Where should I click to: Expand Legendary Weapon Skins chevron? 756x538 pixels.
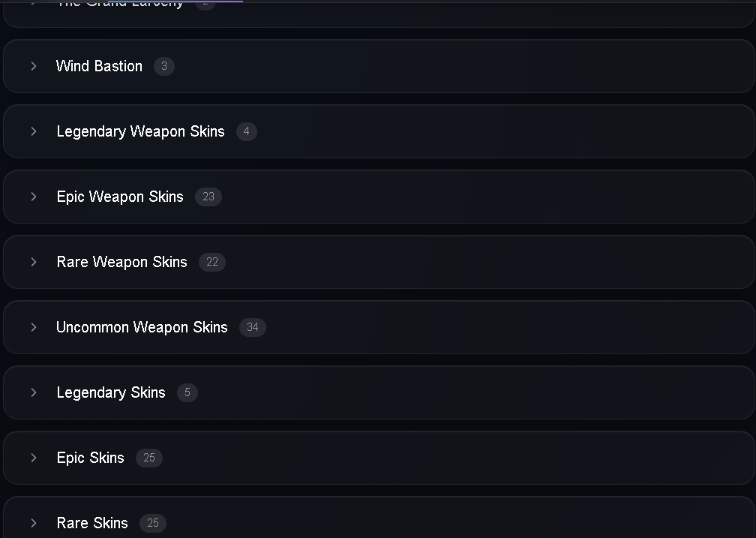33,131
